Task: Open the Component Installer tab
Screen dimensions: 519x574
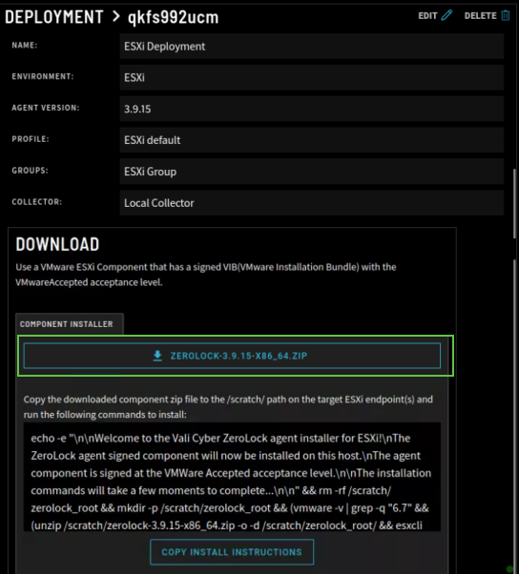Action: click(69, 324)
